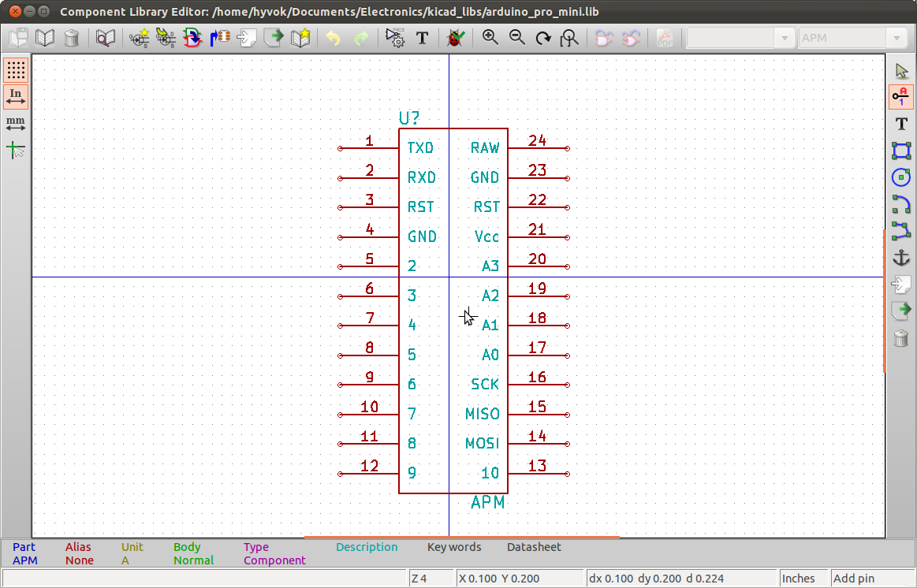The width and height of the screenshot is (917, 588).
Task: Select the Add pin tool
Action: point(901,97)
